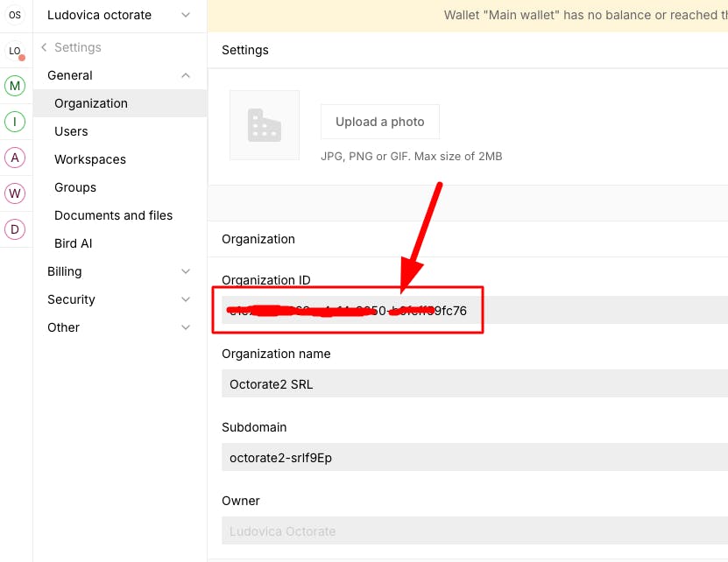
Task: Click the Upload a photo button
Action: 380,122
